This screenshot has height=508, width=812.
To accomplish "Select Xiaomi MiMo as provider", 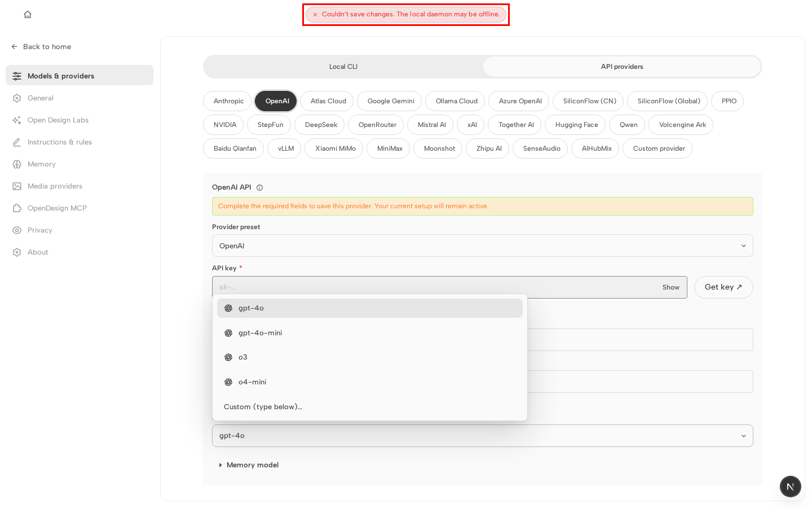I will (335, 148).
